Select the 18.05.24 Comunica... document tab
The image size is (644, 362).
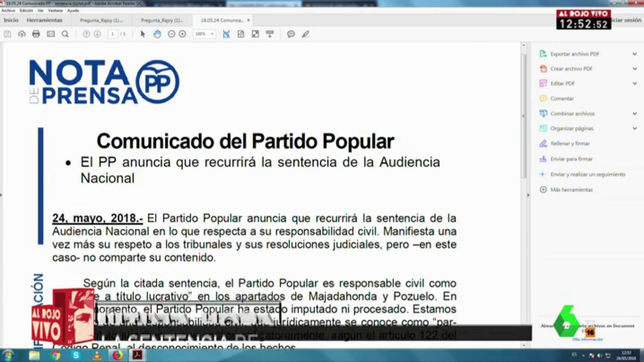tap(222, 20)
